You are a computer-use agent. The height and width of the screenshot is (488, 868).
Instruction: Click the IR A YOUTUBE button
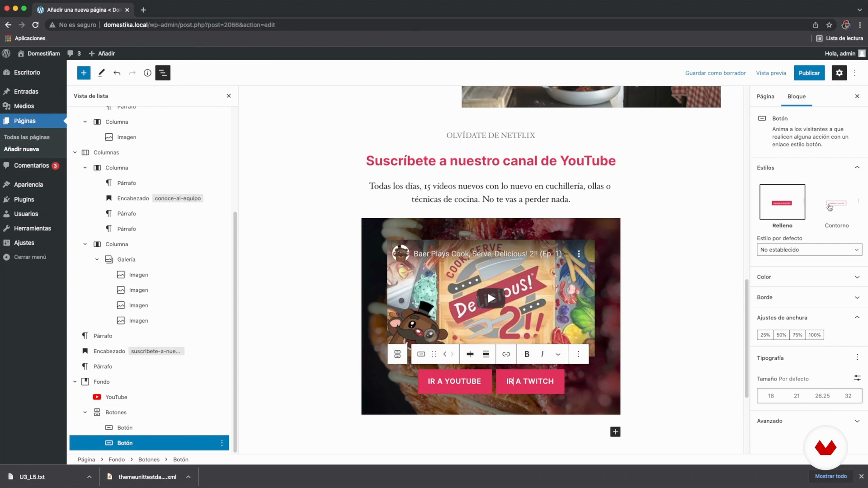pyautogui.click(x=454, y=381)
